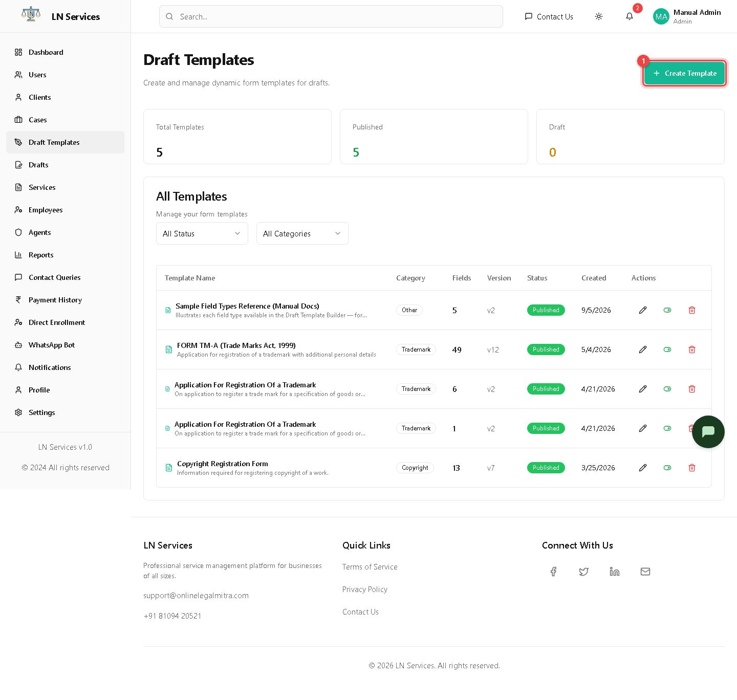
Task: Click Contact Us in the top bar
Action: pyautogui.click(x=549, y=16)
